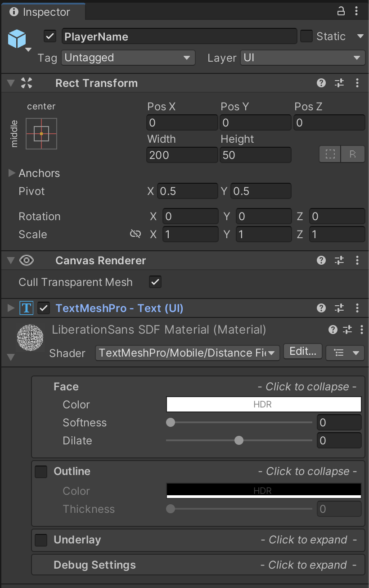
Task: Open the material help reference icon
Action: coord(333,330)
